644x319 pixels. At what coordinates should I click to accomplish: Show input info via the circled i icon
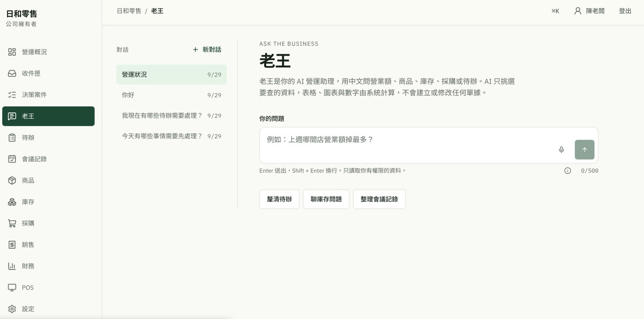(568, 171)
